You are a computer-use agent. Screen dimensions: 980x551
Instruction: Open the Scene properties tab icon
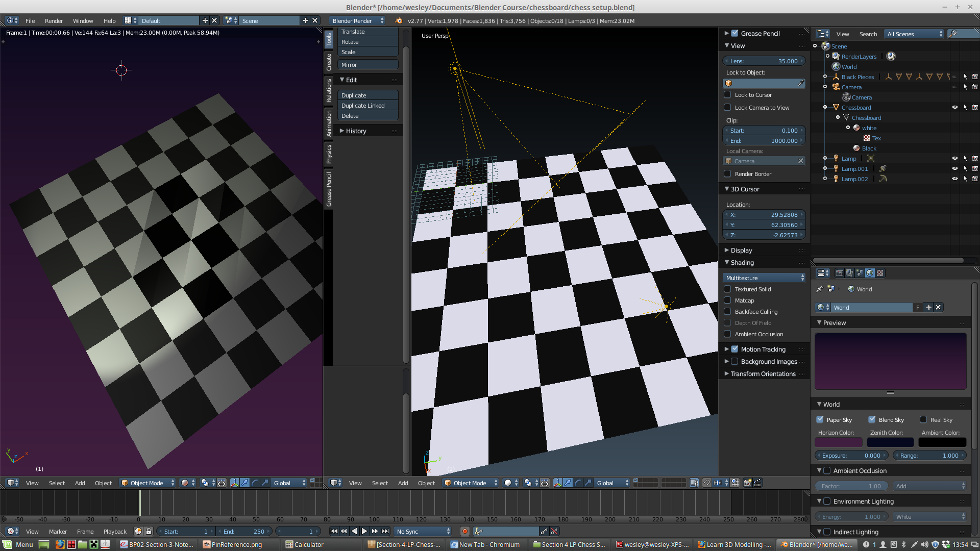[860, 273]
